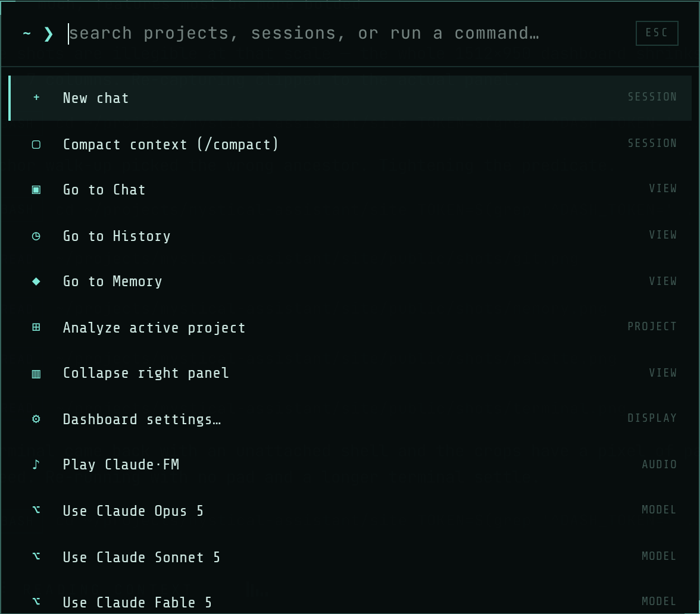Viewport: 700px width, 614px height.
Task: Click MODEL tag on Claude Fable 5 row
Action: click(659, 602)
